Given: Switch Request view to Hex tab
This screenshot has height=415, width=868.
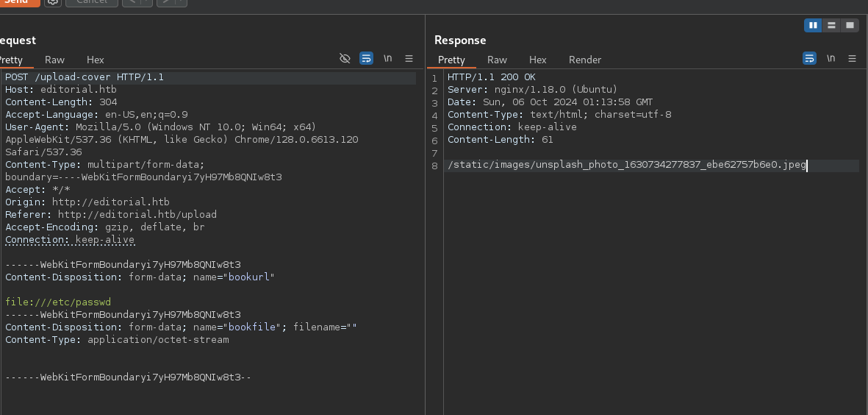Looking at the screenshot, I should (96, 60).
